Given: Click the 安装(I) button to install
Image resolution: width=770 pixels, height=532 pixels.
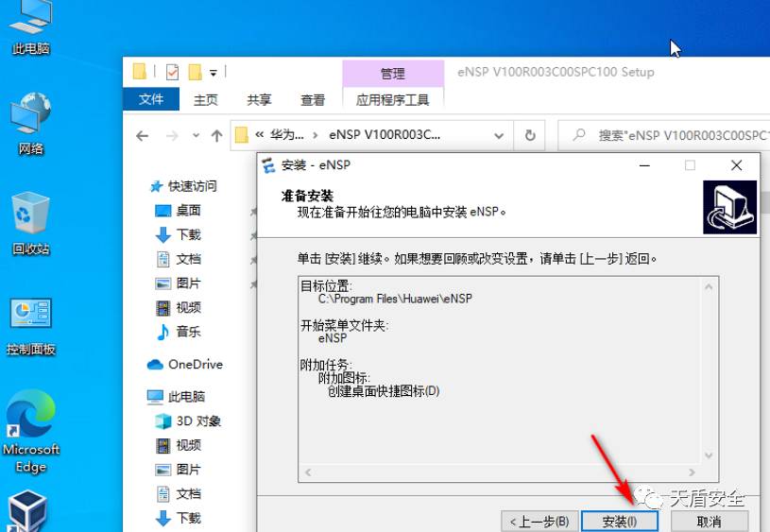Looking at the screenshot, I should pos(620,522).
